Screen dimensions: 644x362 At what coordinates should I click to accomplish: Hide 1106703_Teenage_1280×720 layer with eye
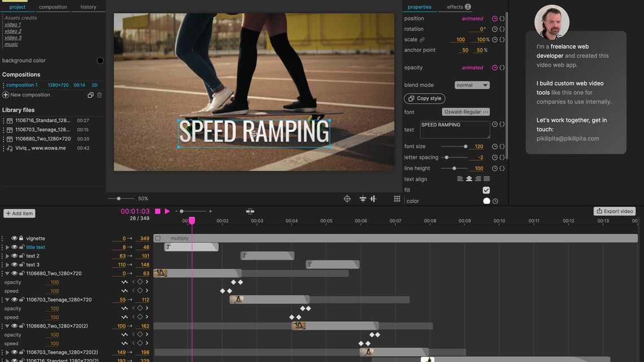click(14, 300)
